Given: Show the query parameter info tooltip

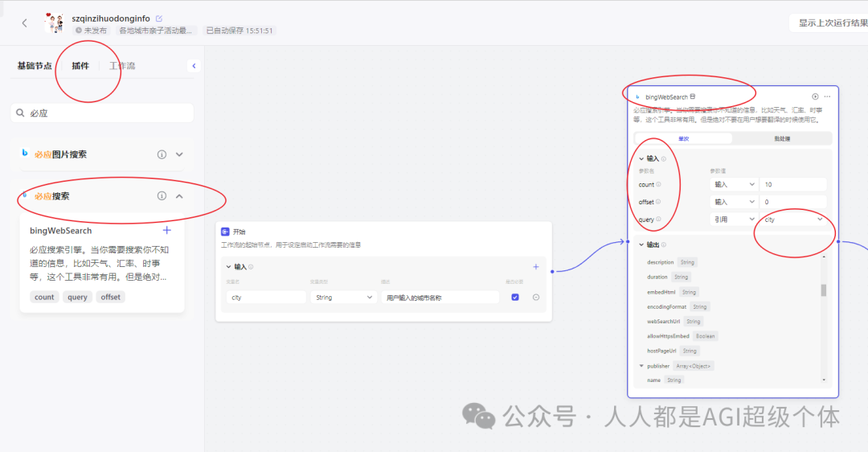Looking at the screenshot, I should click(658, 220).
